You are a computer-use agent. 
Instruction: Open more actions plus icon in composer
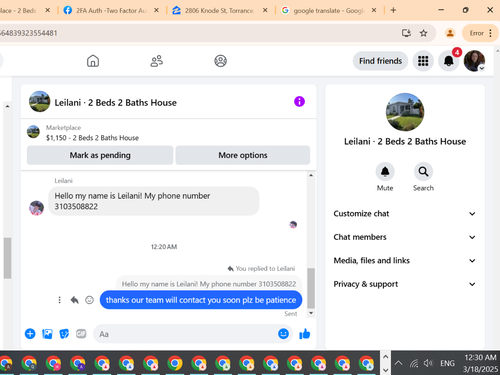point(30,334)
